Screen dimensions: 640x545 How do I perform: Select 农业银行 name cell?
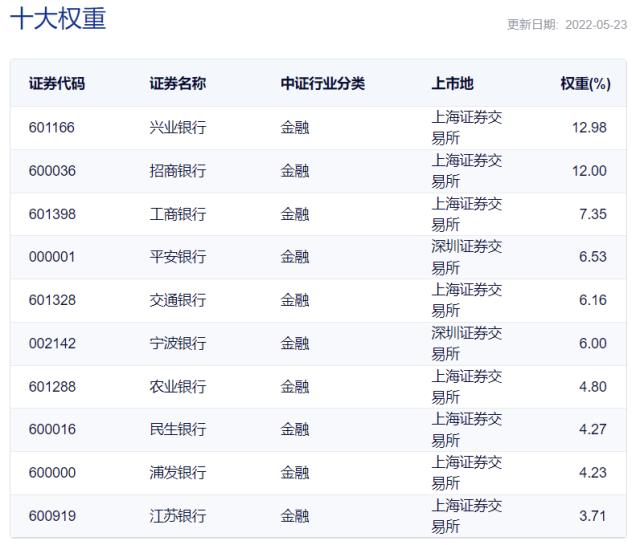[178, 387]
